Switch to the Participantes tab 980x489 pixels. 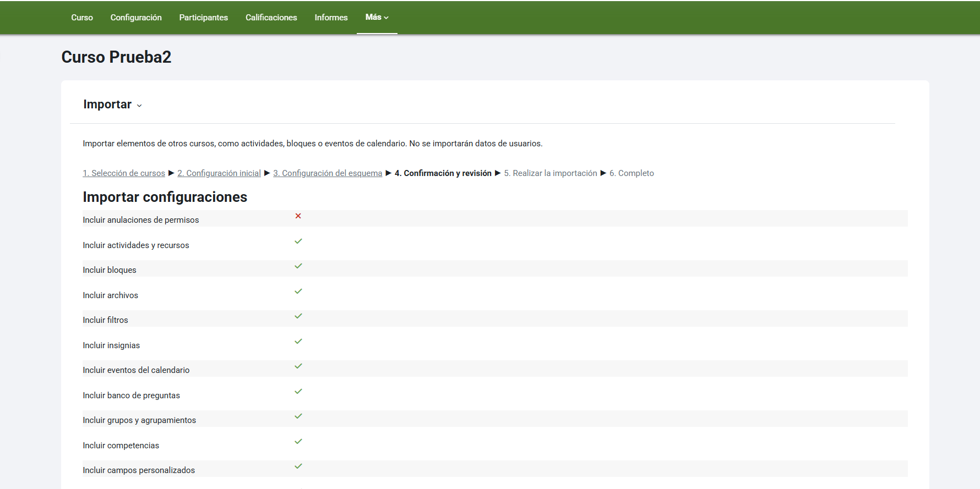203,18
